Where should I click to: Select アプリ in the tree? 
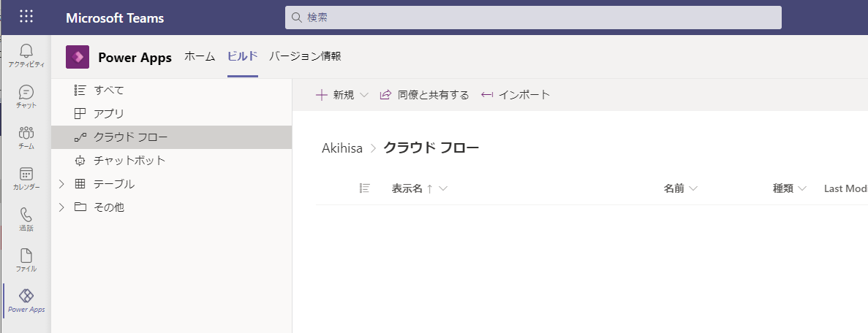click(x=172, y=114)
